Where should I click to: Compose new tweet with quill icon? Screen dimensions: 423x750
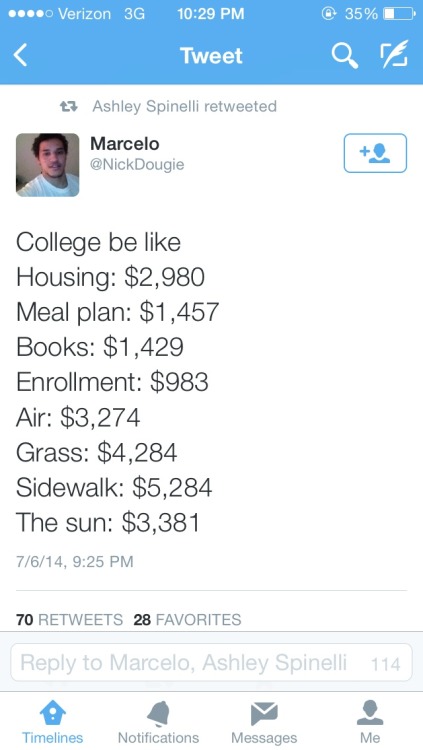(394, 54)
